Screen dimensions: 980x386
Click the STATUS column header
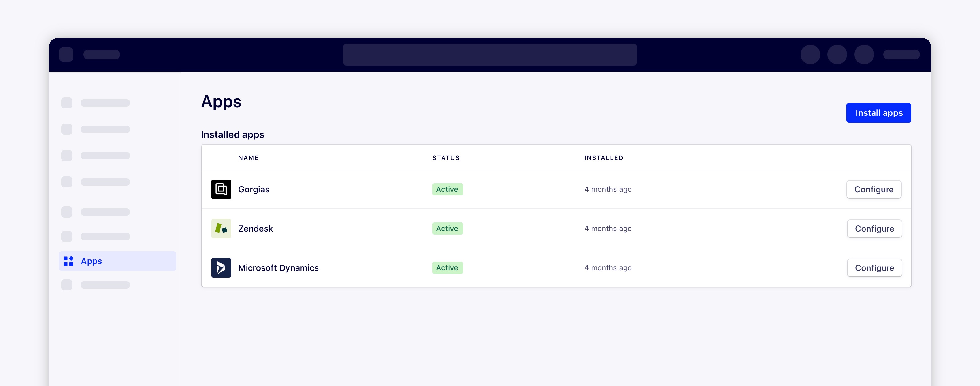pyautogui.click(x=446, y=157)
